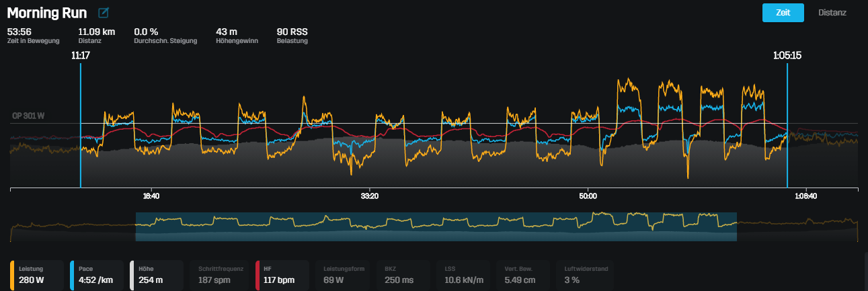This screenshot has width=868, height=291.
Task: Click the Morning Run activity title
Action: pyautogui.click(x=47, y=13)
